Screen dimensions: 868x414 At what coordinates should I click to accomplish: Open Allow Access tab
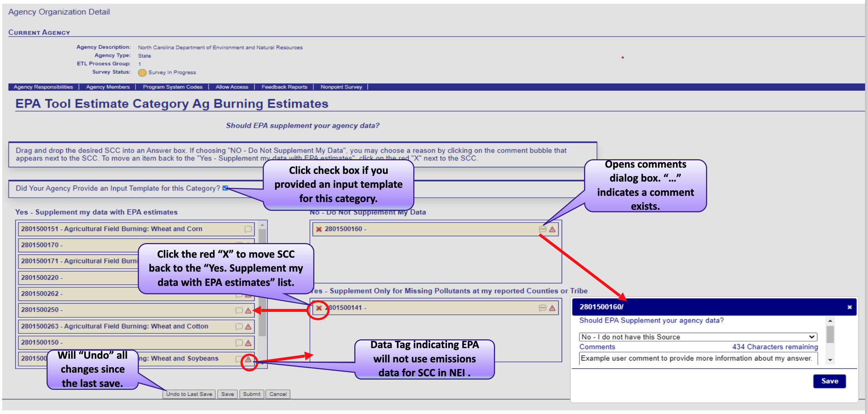click(232, 87)
